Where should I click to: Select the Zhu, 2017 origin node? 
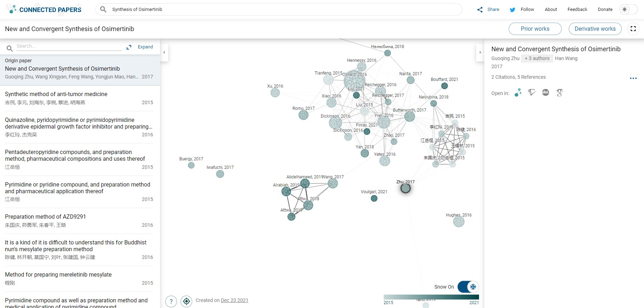pyautogui.click(x=406, y=188)
